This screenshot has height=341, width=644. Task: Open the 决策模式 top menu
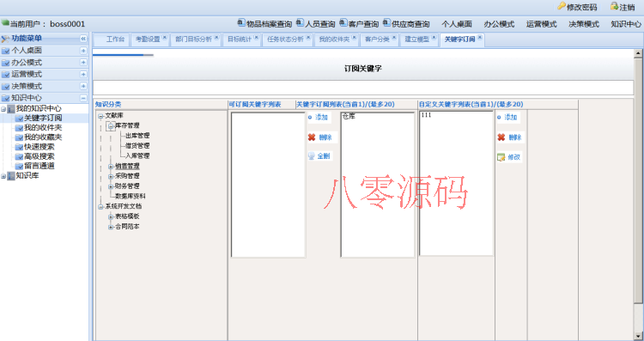(x=584, y=24)
